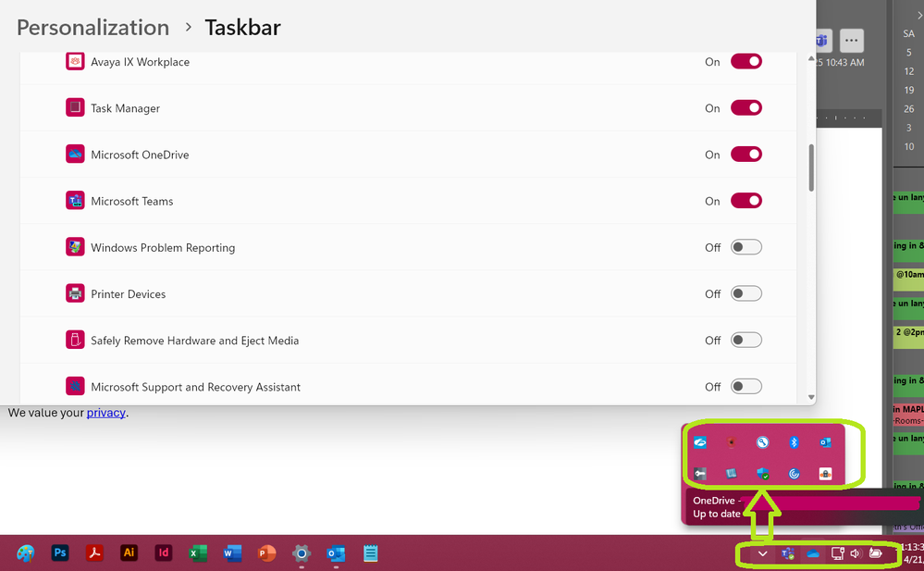The width and height of the screenshot is (924, 571).
Task: Enable the Windows Problem Reporting toggle
Action: point(746,247)
